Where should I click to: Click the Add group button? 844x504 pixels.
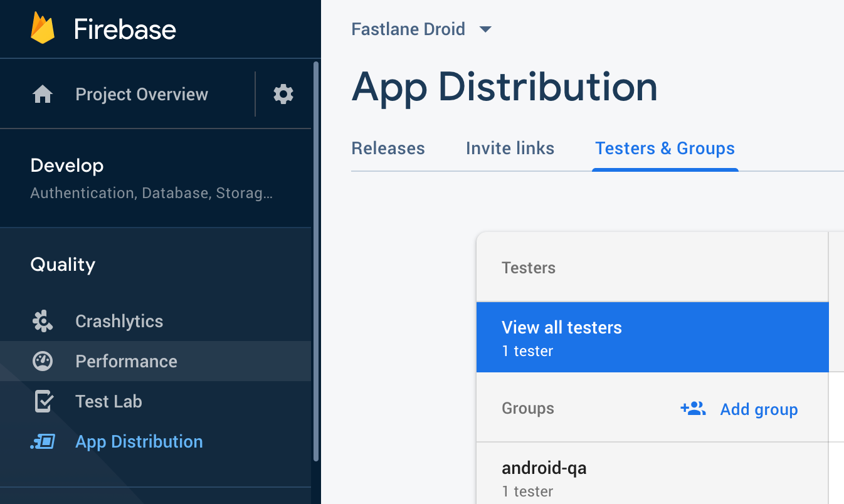pyautogui.click(x=739, y=409)
